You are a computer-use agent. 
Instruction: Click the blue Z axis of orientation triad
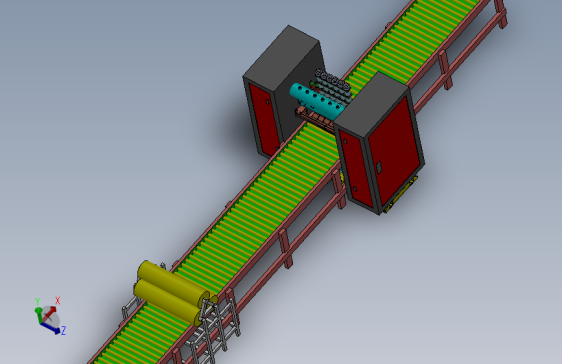coord(50,328)
